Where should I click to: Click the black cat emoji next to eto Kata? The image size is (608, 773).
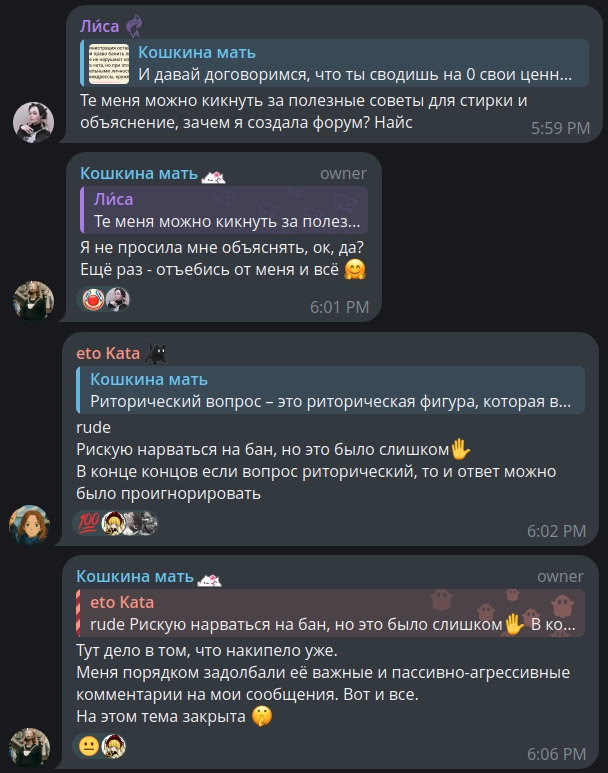(156, 353)
